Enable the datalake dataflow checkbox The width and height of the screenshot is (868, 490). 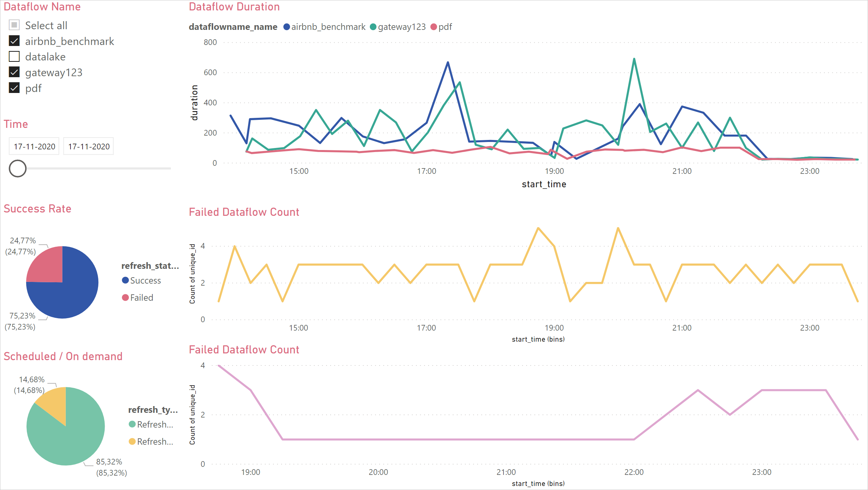pos(14,57)
